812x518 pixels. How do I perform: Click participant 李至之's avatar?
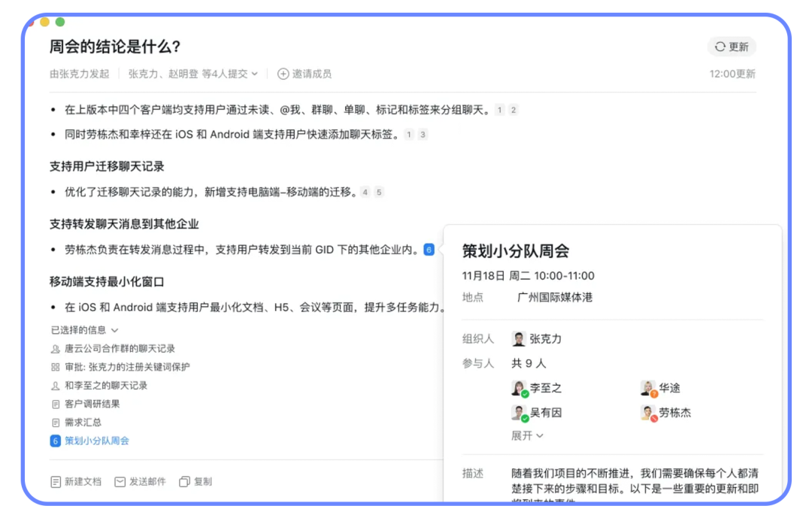pos(519,388)
